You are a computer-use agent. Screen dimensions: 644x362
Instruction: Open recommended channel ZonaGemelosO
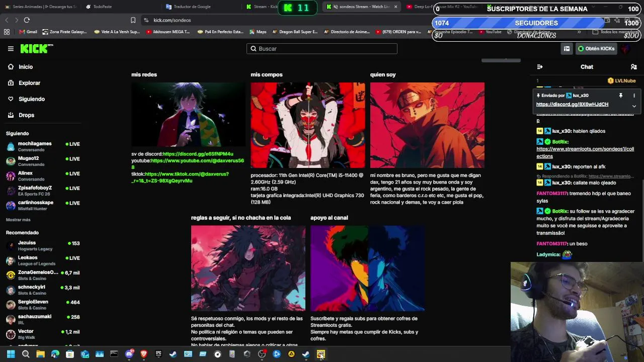[43, 275]
